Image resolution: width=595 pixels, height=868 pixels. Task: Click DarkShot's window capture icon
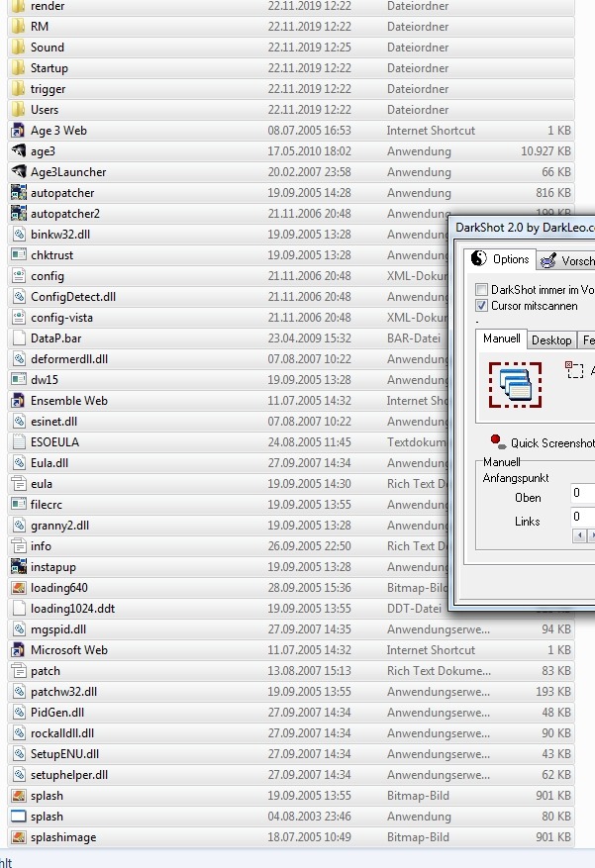point(515,385)
